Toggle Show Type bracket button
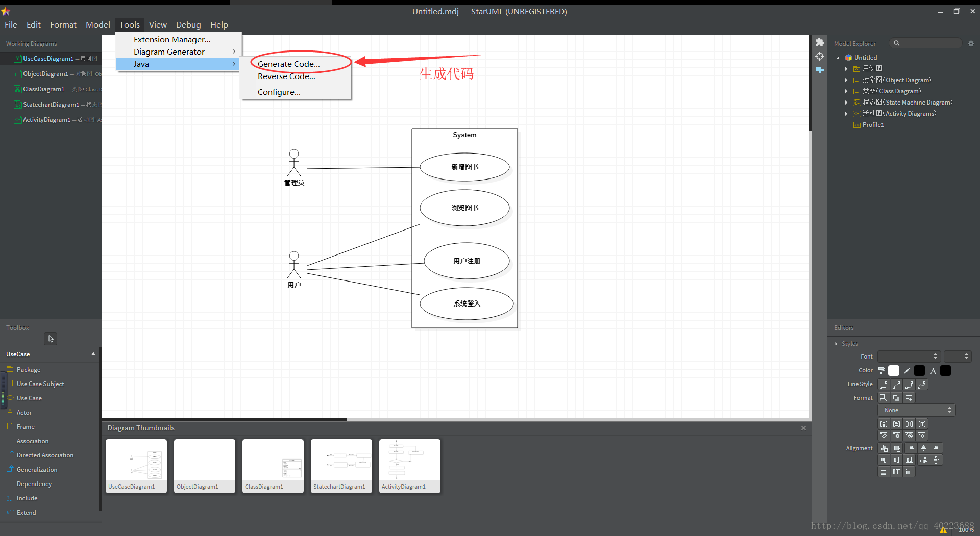The width and height of the screenshot is (980, 536). coord(922,424)
